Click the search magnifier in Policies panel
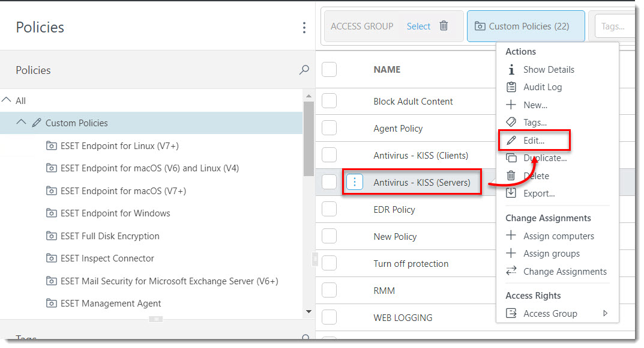The width and height of the screenshot is (644, 348). click(304, 70)
